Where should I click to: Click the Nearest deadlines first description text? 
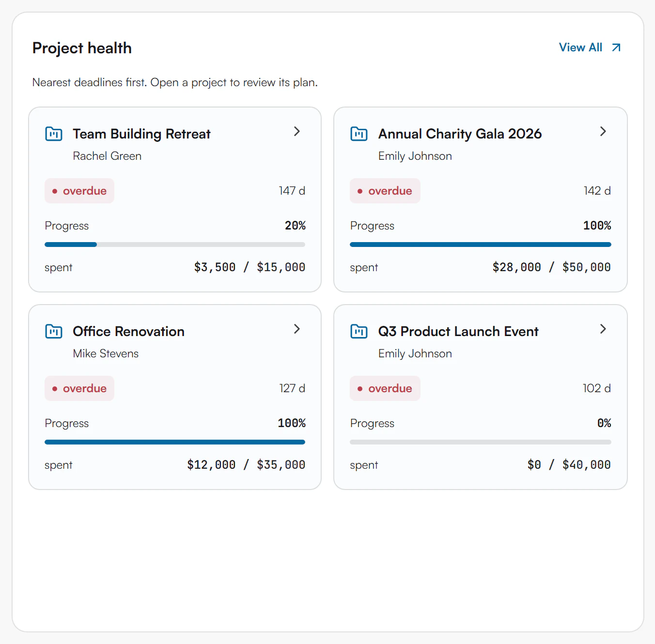coord(175,82)
